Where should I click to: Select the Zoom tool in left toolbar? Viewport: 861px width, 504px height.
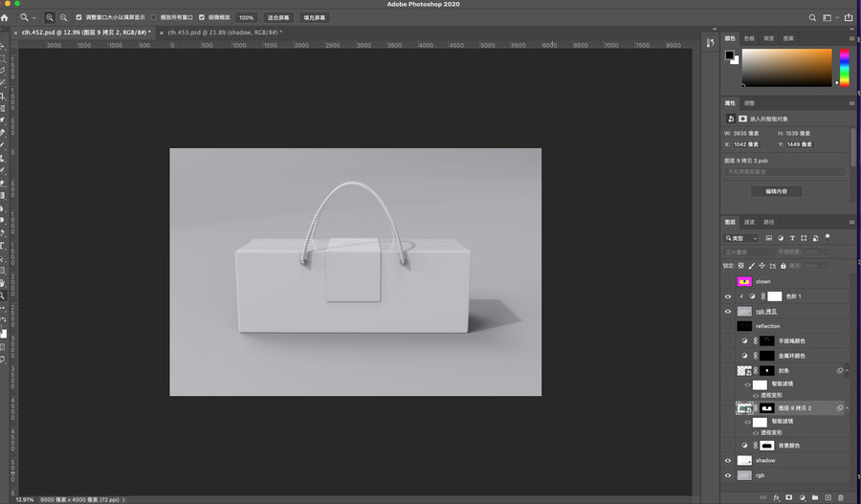click(3, 296)
